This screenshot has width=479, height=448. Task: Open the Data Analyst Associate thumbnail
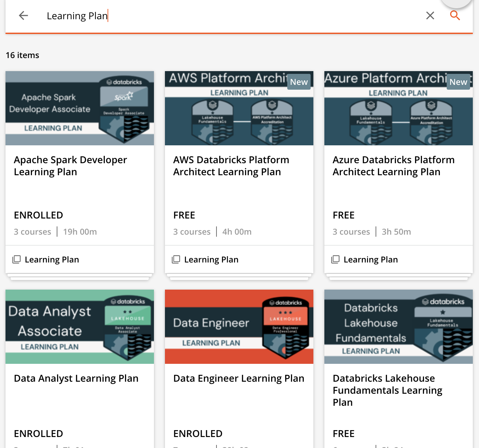pos(80,327)
